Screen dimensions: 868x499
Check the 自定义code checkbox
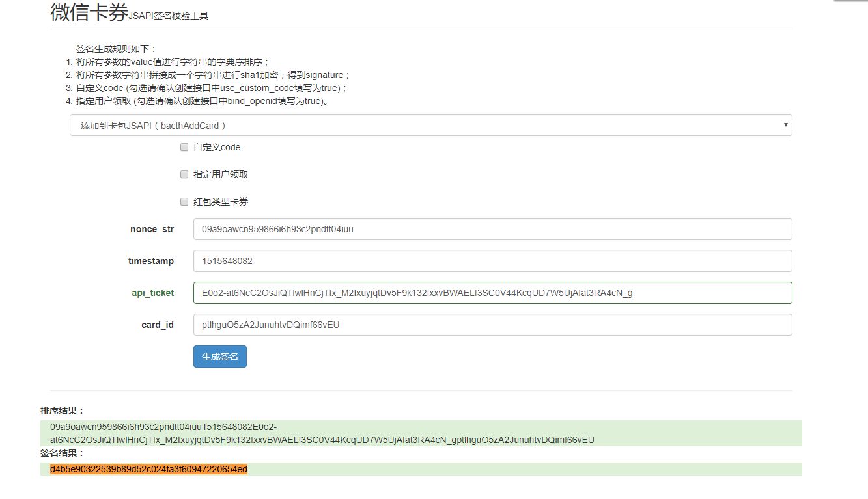click(x=184, y=148)
